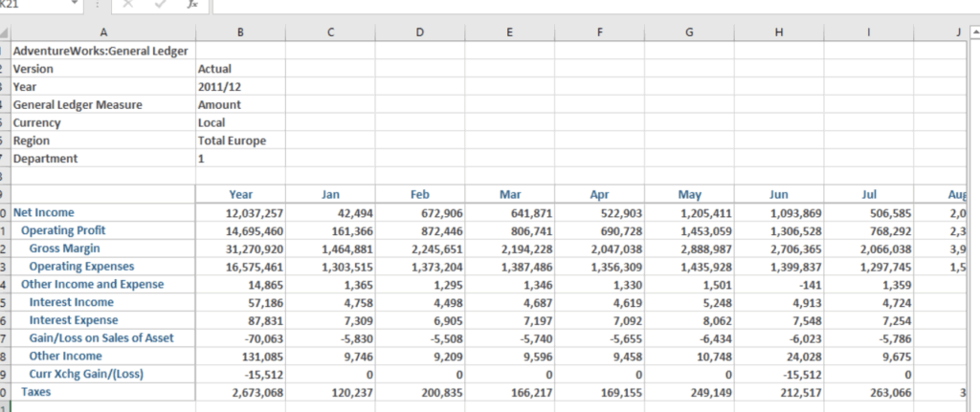Click the Feb column heading cell

419,194
